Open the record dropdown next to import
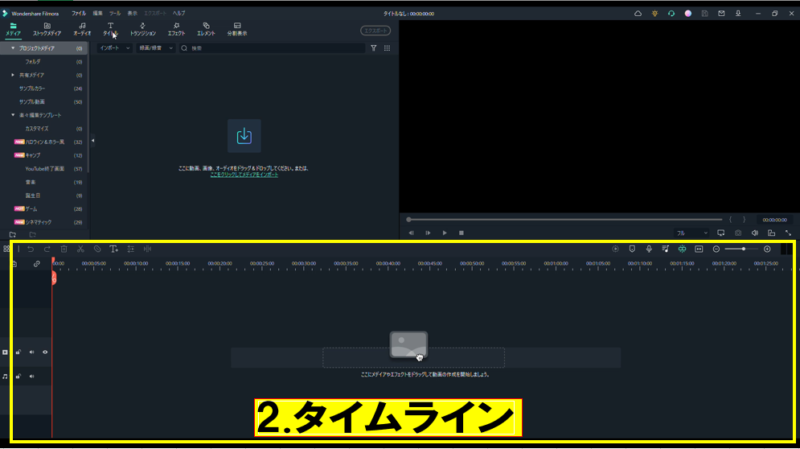This screenshot has width=800, height=449. click(x=156, y=48)
